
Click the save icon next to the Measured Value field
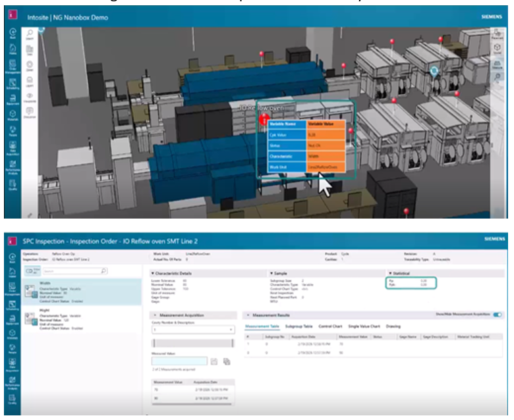coord(214,361)
